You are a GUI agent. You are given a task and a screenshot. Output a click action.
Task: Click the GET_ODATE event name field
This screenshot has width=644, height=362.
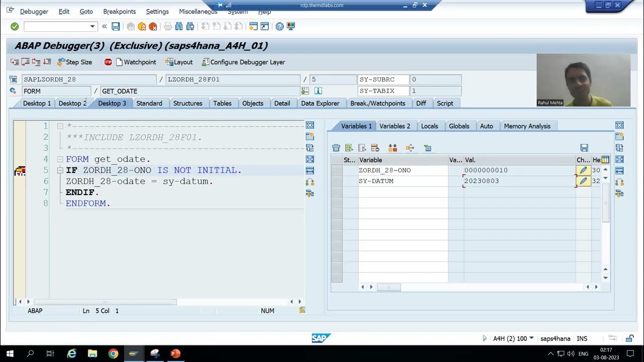click(x=200, y=91)
